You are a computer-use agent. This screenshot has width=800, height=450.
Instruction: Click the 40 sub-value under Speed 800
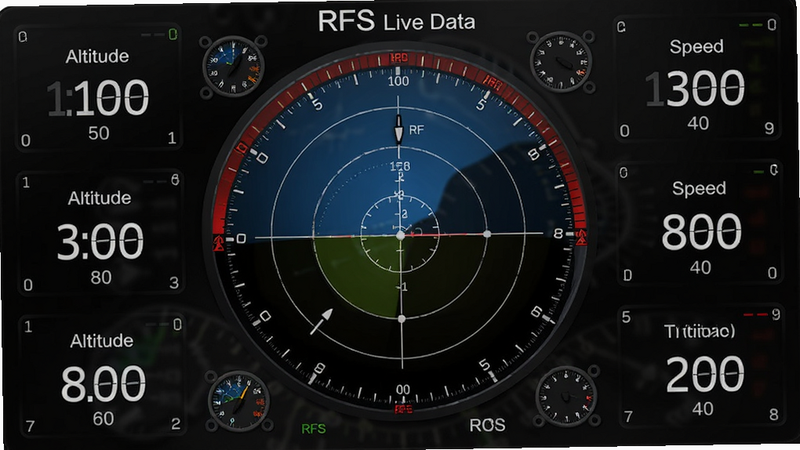(x=701, y=267)
